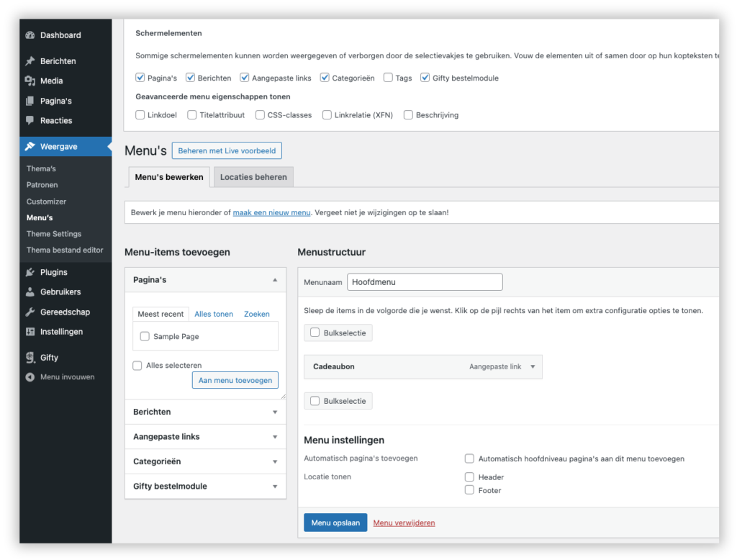
Task: Click the Pagina's box resize handle
Action: click(283, 397)
